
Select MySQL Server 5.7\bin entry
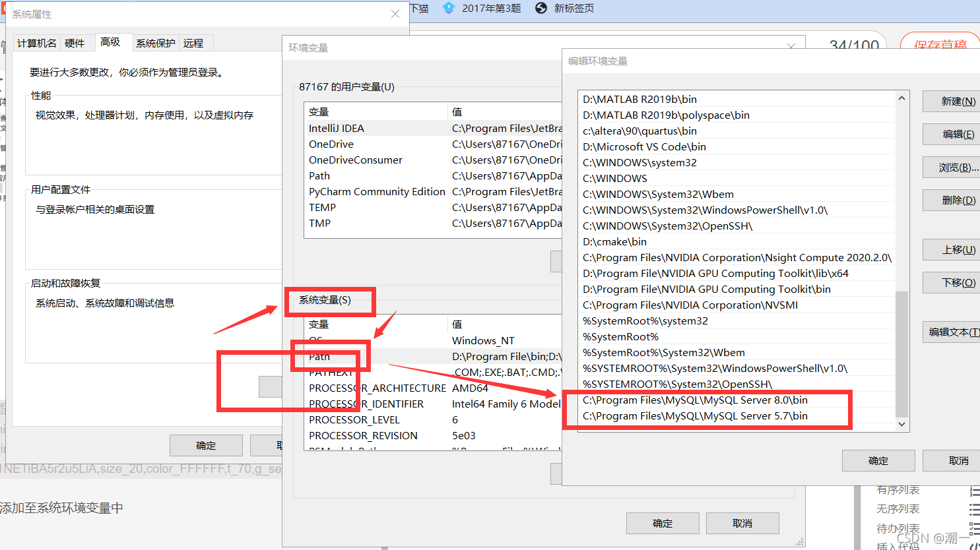(736, 416)
